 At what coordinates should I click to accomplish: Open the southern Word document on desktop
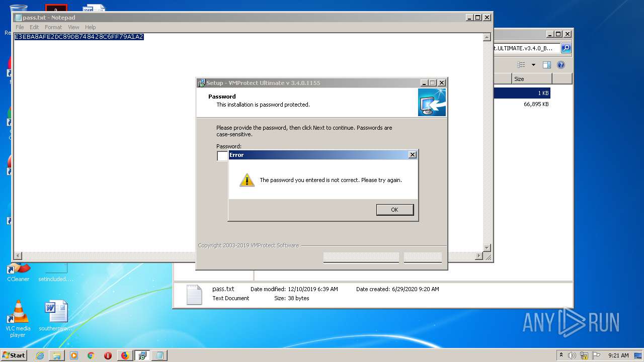pyautogui.click(x=56, y=316)
